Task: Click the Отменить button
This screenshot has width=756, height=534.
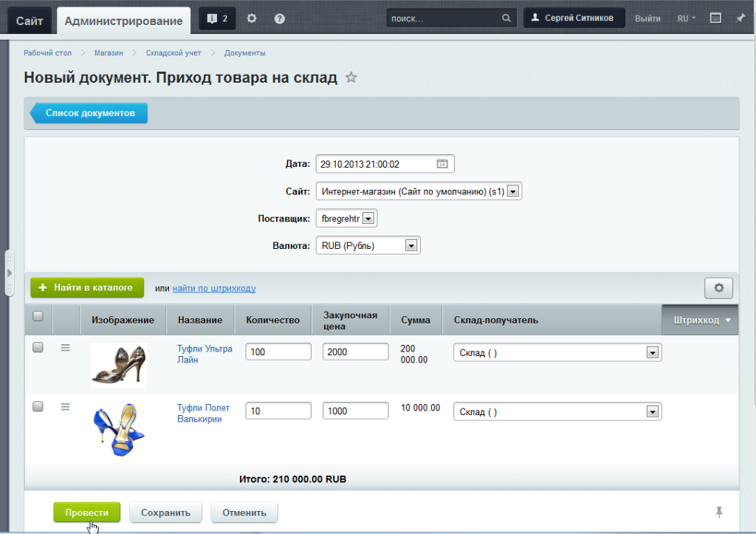Action: coord(244,513)
